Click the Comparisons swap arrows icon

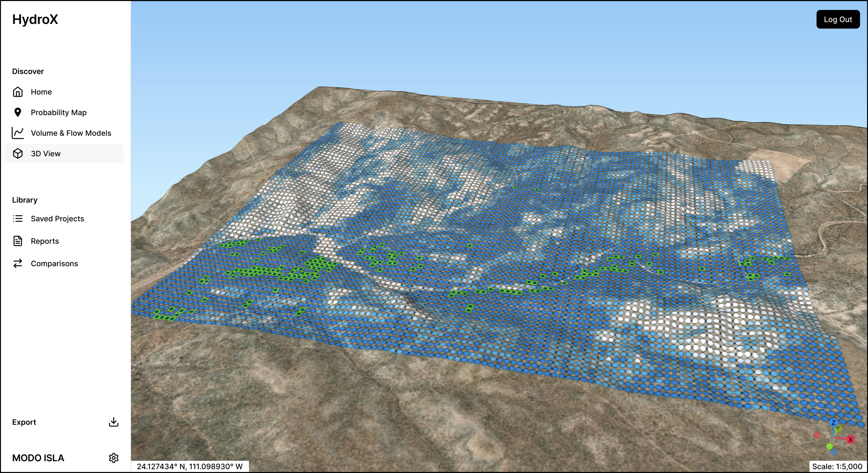[x=18, y=263]
